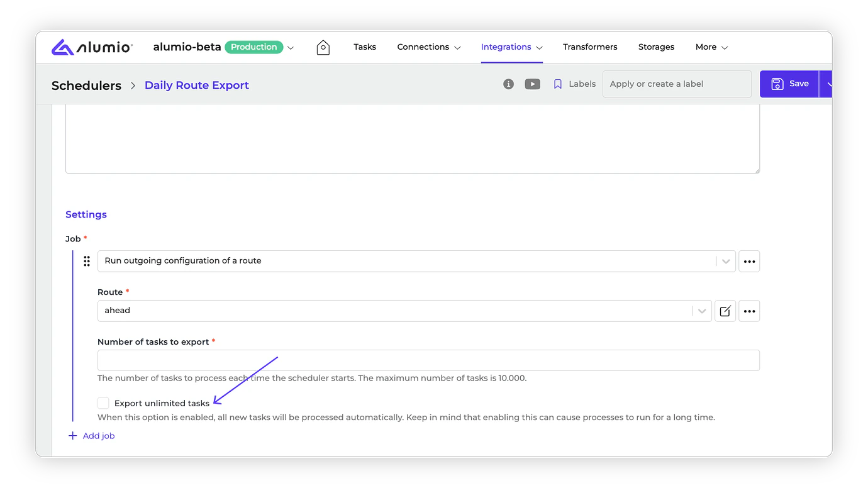Open the three-dots menu for Job
This screenshot has width=868, height=488.
[749, 261]
